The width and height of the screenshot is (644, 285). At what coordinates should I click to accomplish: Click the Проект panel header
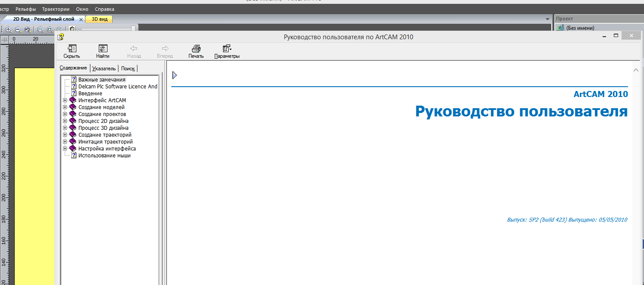pyautogui.click(x=599, y=19)
